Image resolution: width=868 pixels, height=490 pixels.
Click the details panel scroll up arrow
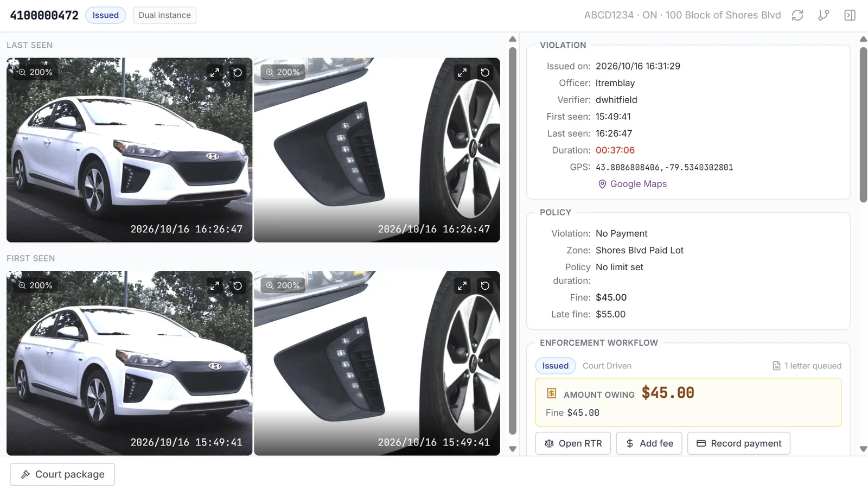tap(864, 39)
